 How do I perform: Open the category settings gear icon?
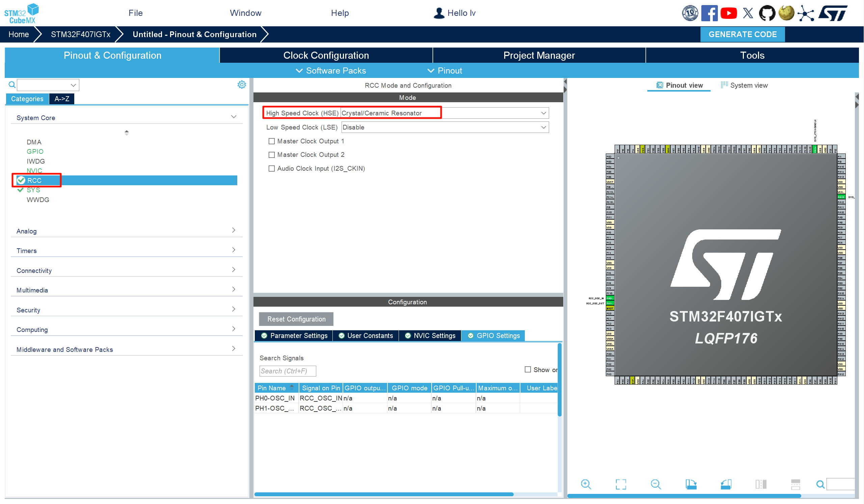[x=242, y=85]
